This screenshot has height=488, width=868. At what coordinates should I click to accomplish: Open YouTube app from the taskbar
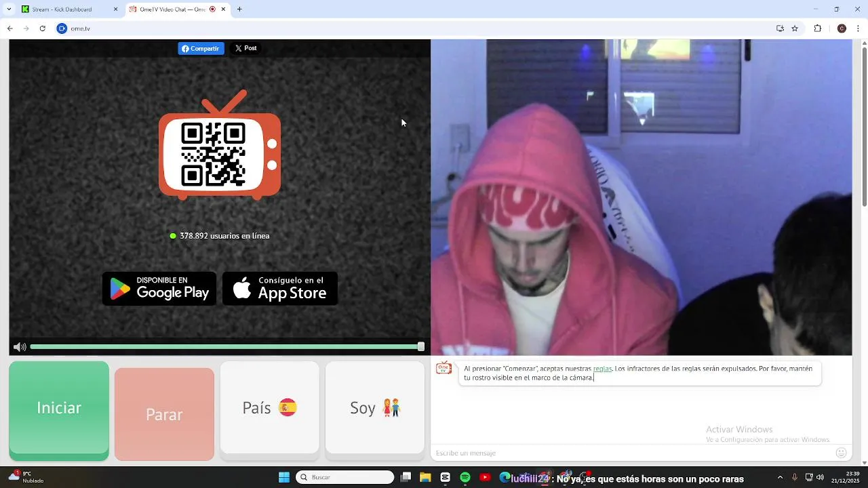click(x=485, y=477)
